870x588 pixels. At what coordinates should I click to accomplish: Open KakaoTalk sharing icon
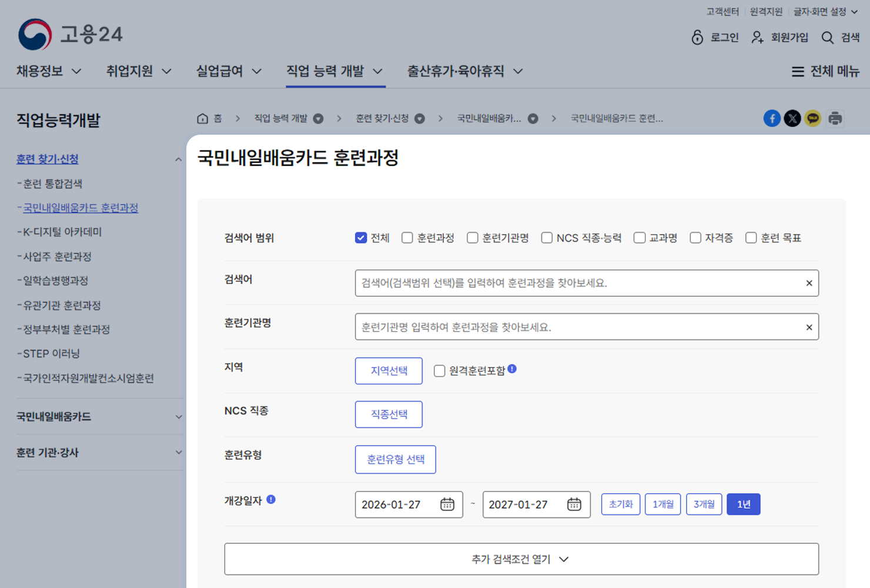click(x=813, y=118)
